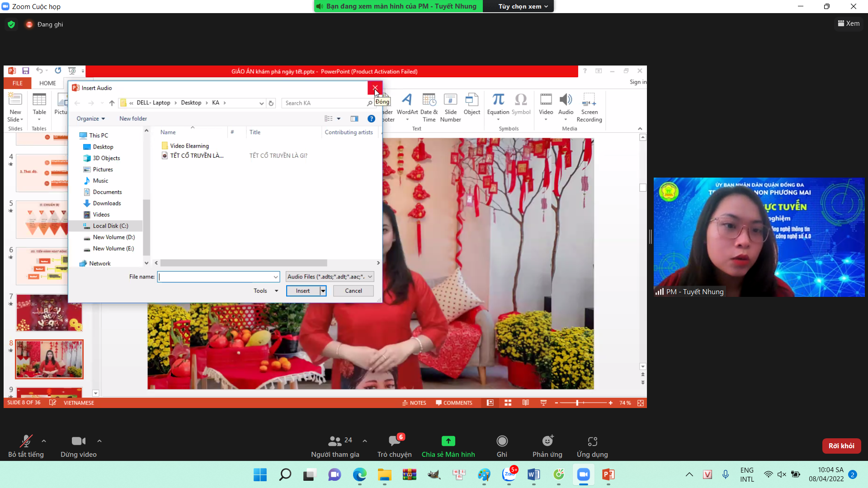Open Zoom chat (Trò chuyện) icon
This screenshot has width=868, height=488.
point(394,441)
